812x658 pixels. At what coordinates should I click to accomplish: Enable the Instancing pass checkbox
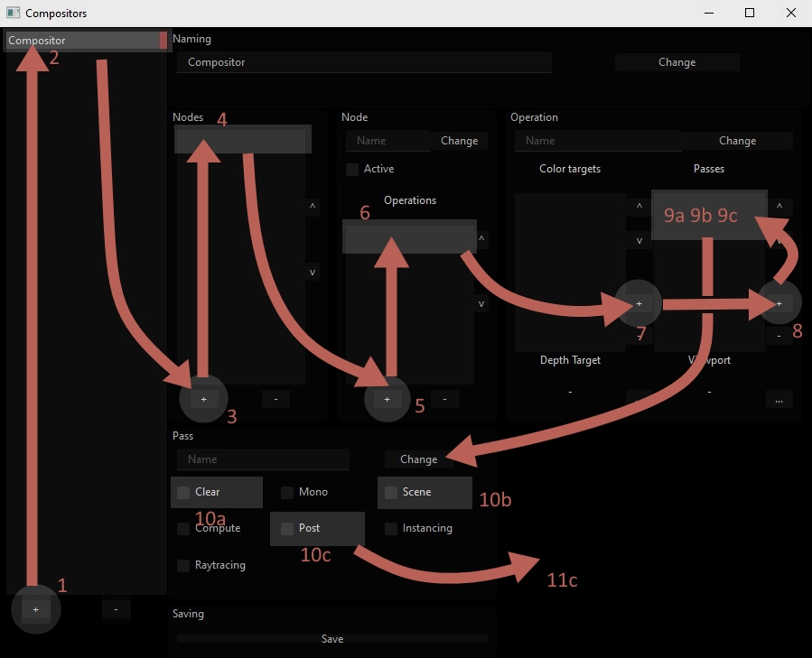391,529
